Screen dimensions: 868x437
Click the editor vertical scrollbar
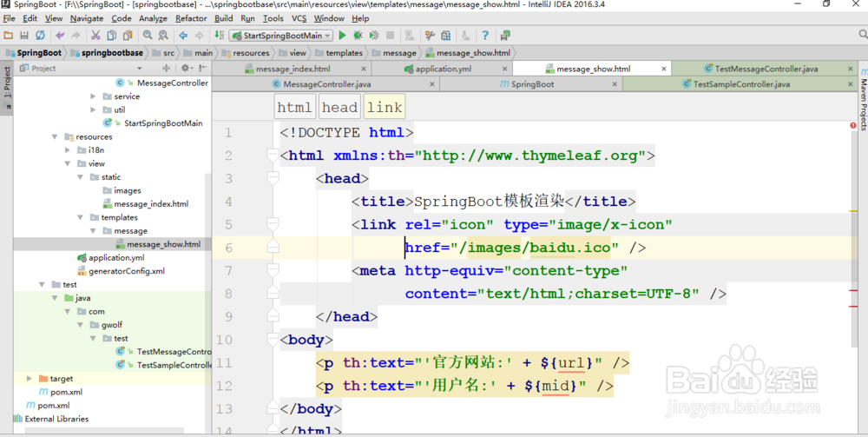(854, 238)
